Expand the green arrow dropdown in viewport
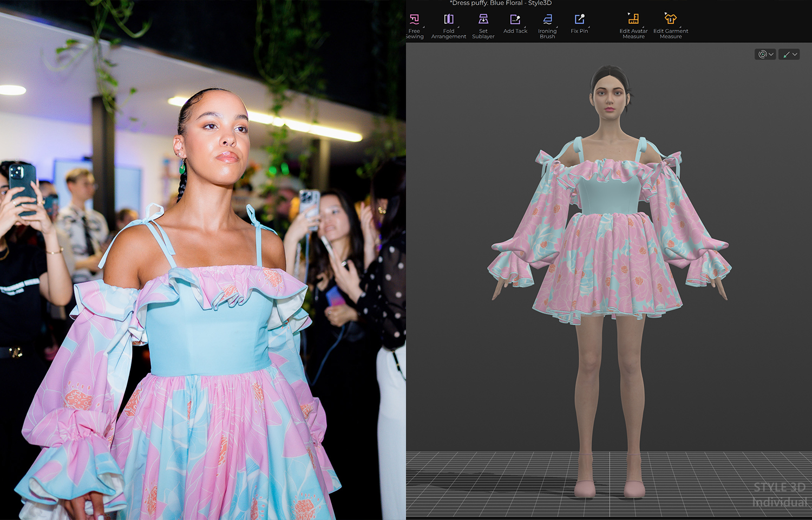812x520 pixels. click(789, 54)
